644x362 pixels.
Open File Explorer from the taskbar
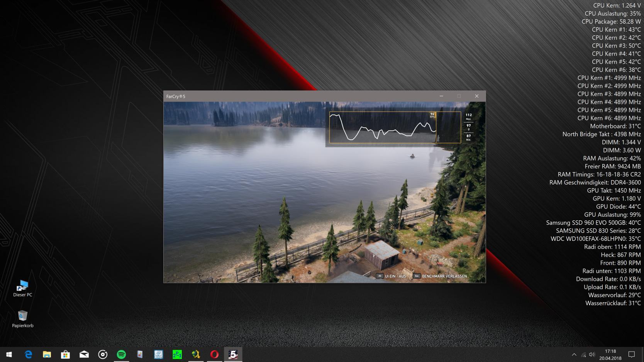pos(47,354)
